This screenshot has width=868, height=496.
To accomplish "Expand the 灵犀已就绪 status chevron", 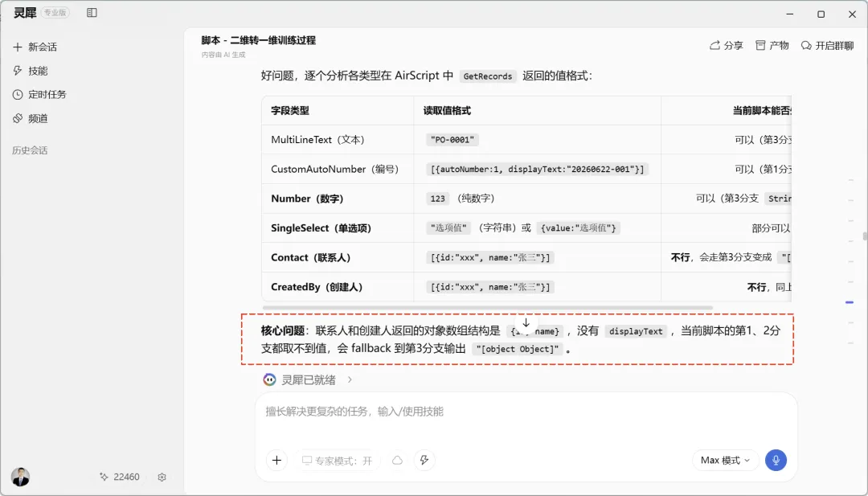I will pos(350,379).
